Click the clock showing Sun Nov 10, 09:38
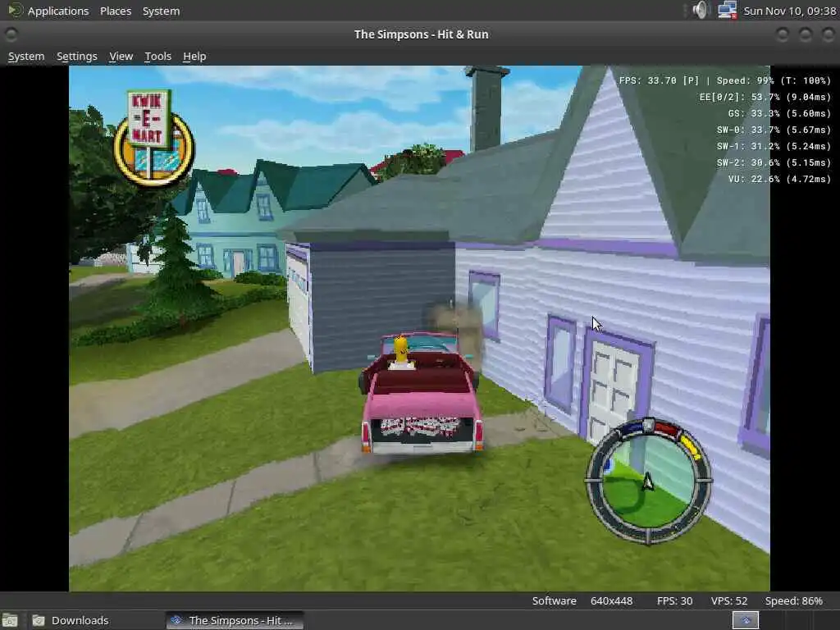The image size is (840, 630). pos(790,11)
